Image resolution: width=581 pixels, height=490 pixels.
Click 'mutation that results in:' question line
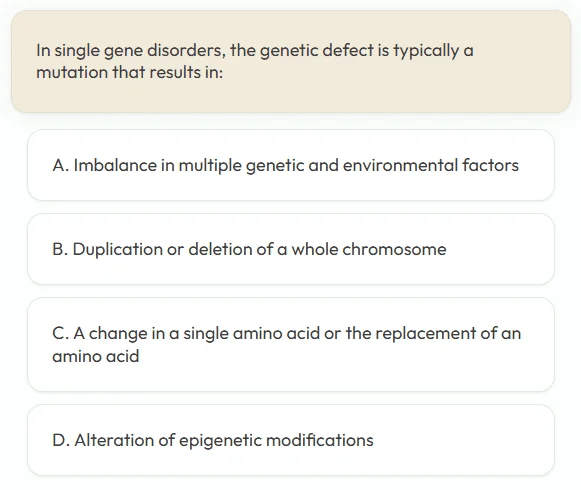point(130,72)
